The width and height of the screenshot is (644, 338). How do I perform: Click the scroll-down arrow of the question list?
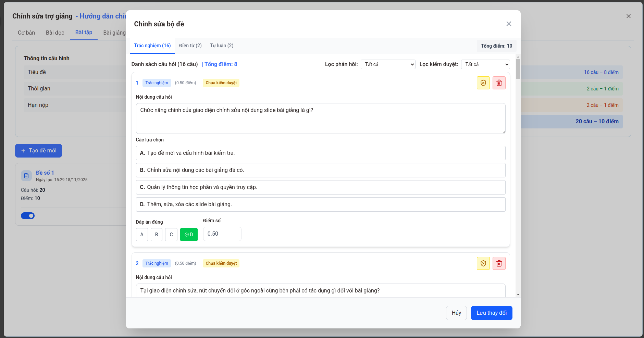coord(518,295)
